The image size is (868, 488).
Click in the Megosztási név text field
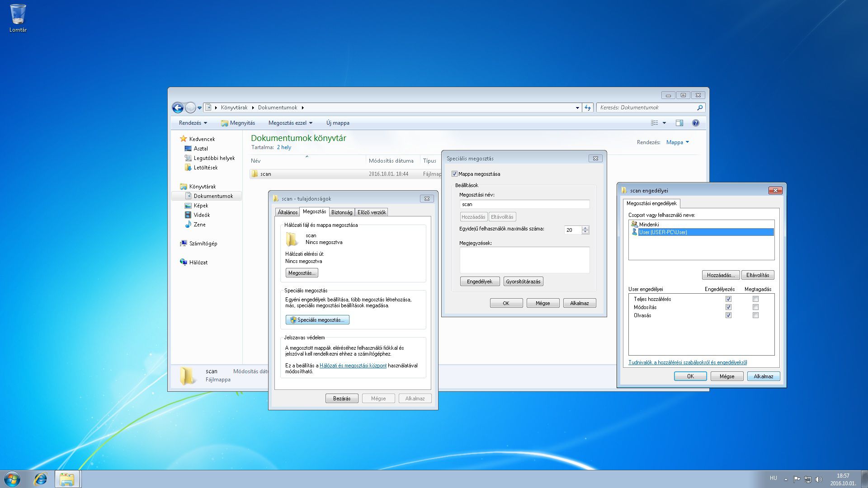pos(524,204)
